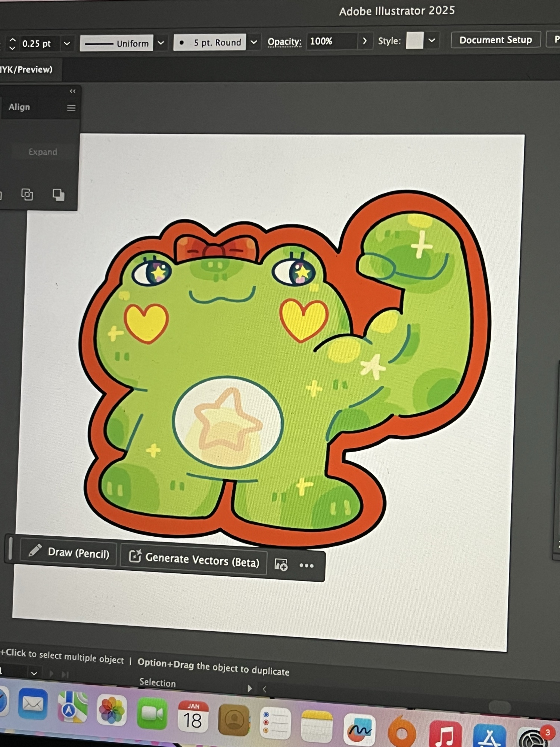Open the Align panel hamburger menu
Viewport: 560px width, 747px height.
[71, 108]
